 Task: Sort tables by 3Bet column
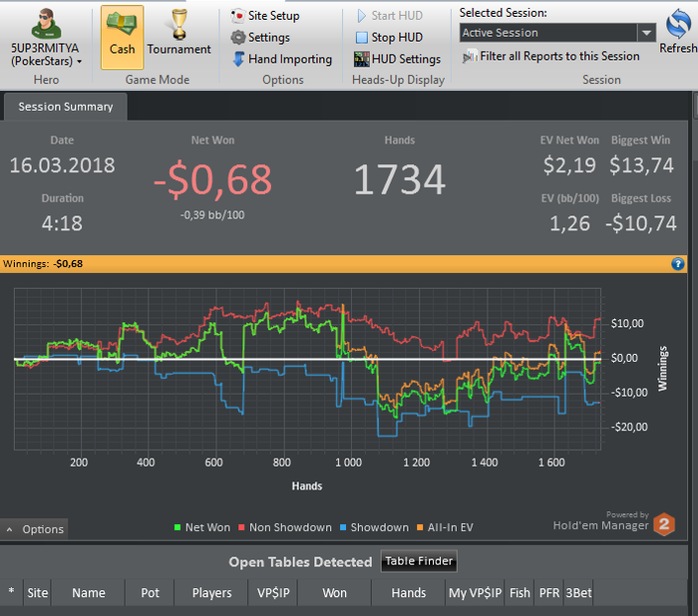(x=578, y=593)
